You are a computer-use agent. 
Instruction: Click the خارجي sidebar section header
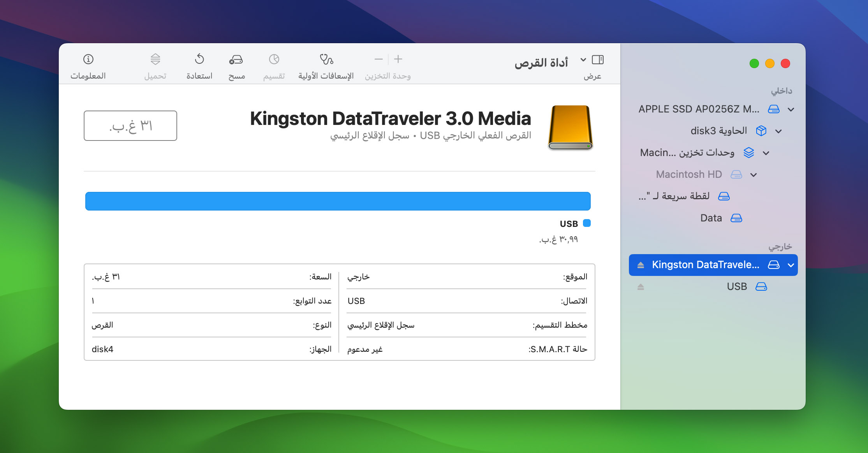click(x=780, y=247)
